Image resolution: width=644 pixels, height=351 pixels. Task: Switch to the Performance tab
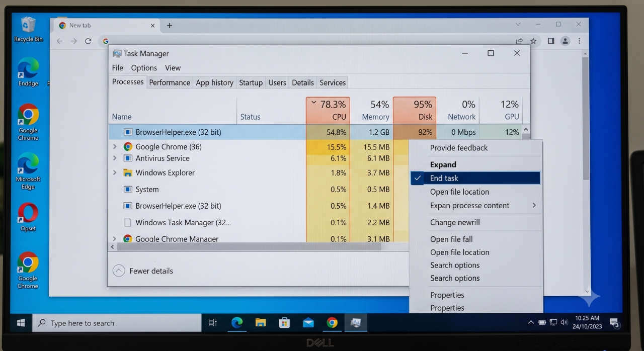pos(170,82)
